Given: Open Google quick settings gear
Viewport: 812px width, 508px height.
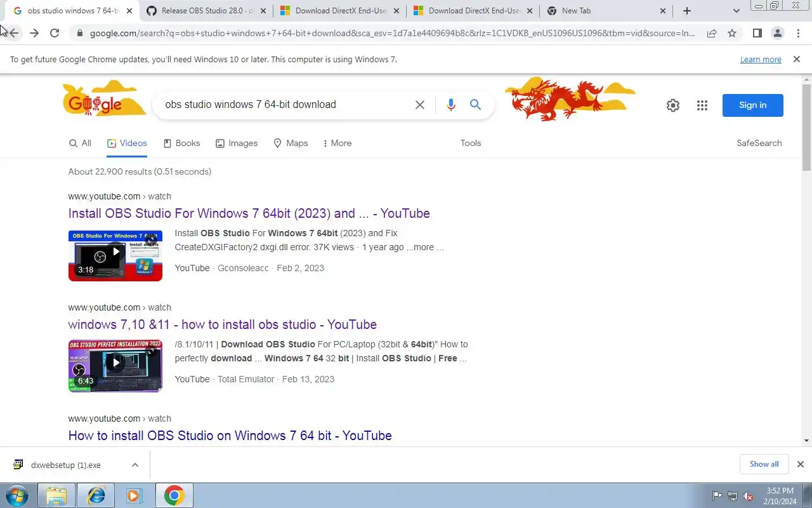Looking at the screenshot, I should point(673,105).
